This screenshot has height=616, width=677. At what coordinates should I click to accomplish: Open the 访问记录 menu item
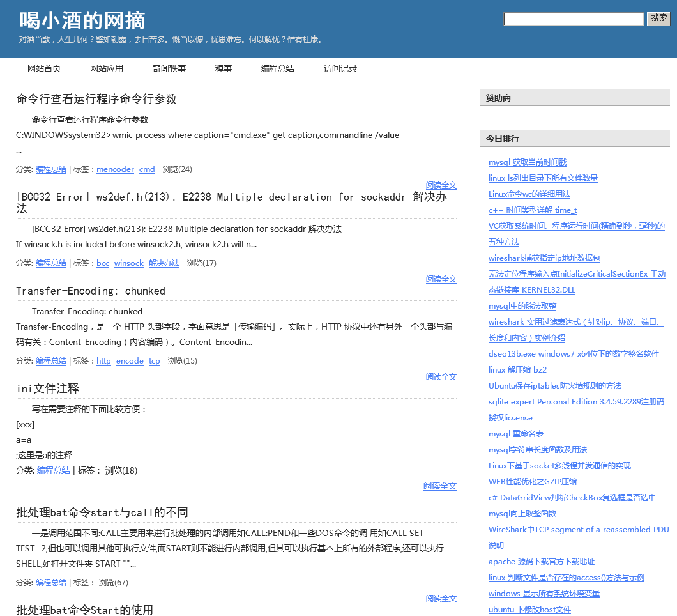coord(340,68)
